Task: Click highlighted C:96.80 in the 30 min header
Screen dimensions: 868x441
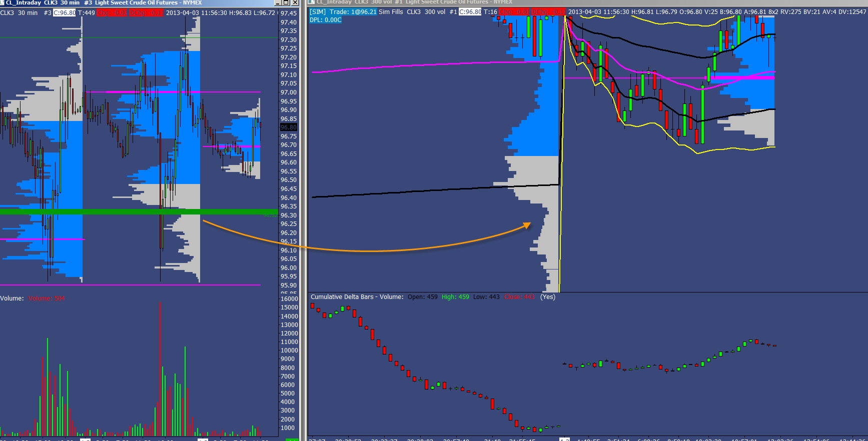Action: point(64,13)
